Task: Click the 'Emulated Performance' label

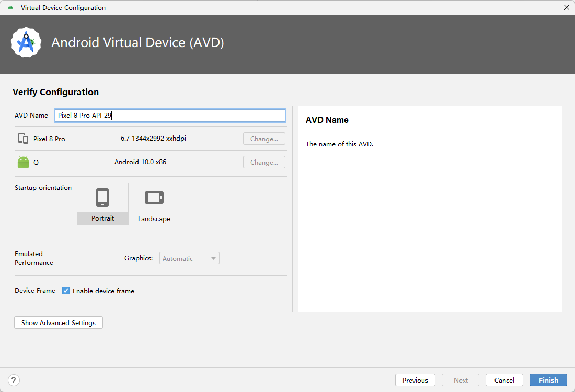Action: click(34, 258)
